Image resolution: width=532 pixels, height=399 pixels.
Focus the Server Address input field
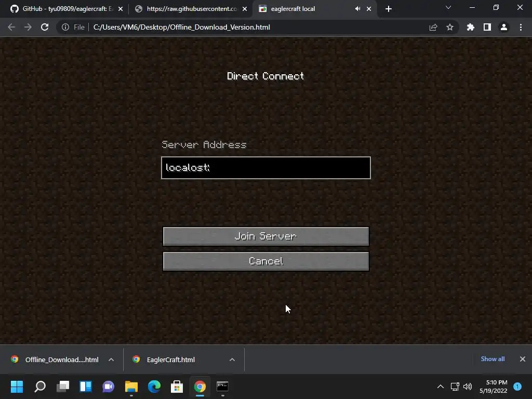(x=265, y=168)
